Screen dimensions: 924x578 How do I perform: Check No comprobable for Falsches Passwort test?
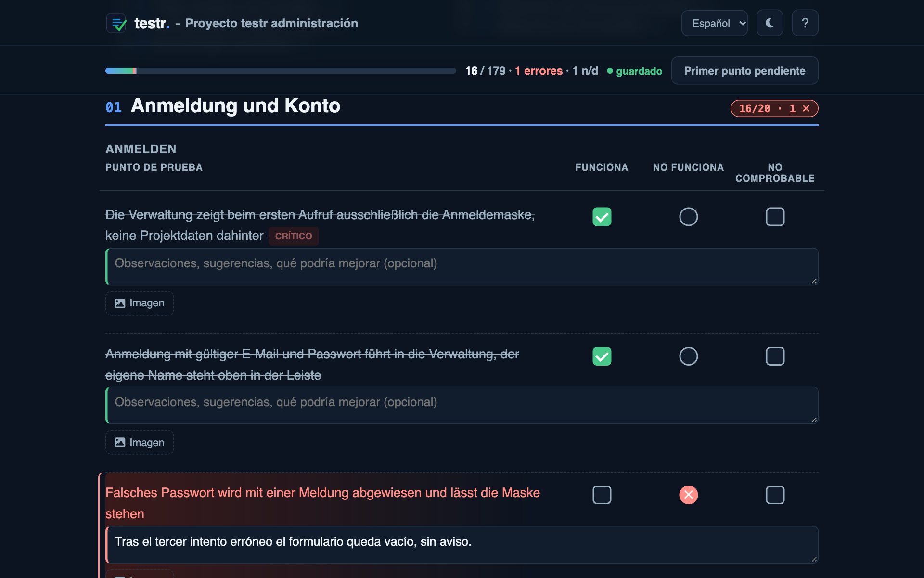pyautogui.click(x=775, y=495)
